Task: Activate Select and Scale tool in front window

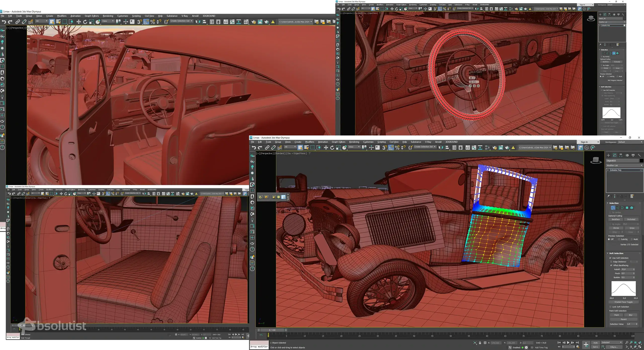Action: point(338,148)
